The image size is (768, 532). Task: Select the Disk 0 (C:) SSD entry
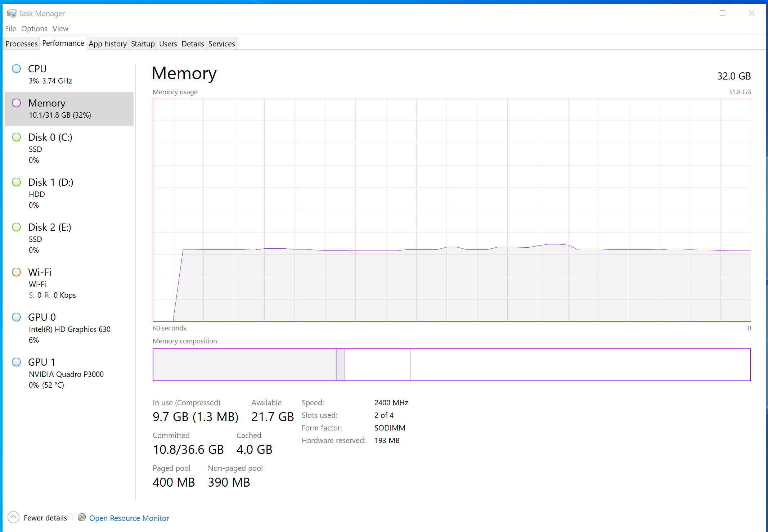pos(69,148)
